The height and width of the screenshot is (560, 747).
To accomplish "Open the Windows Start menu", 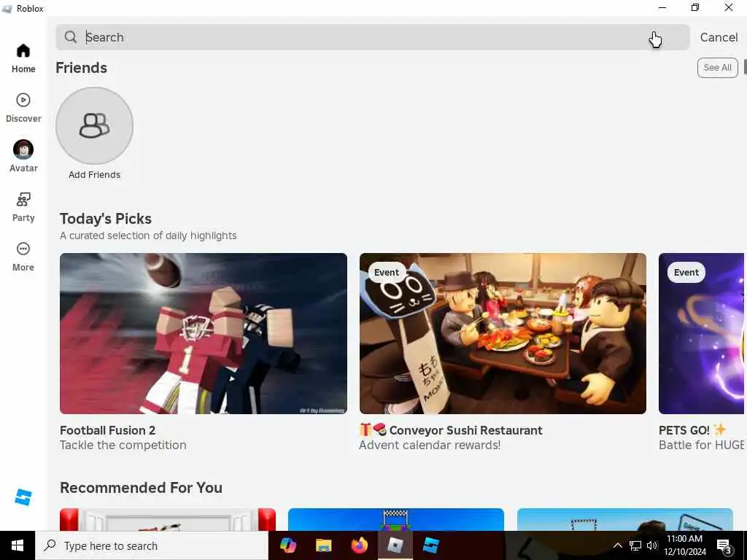I will (18, 545).
